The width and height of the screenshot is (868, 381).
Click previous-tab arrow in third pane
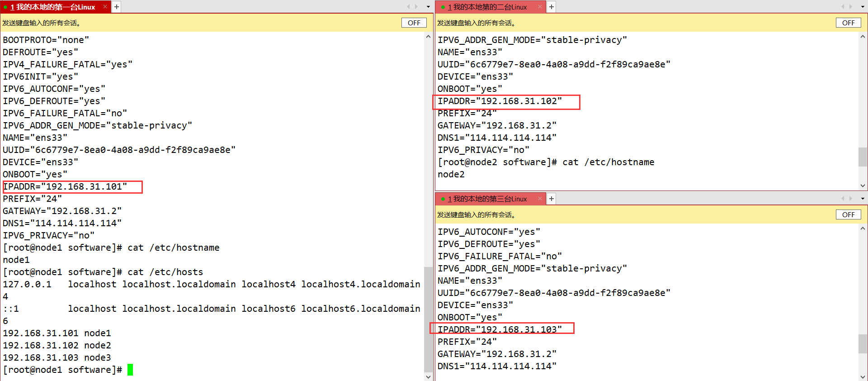click(x=843, y=199)
